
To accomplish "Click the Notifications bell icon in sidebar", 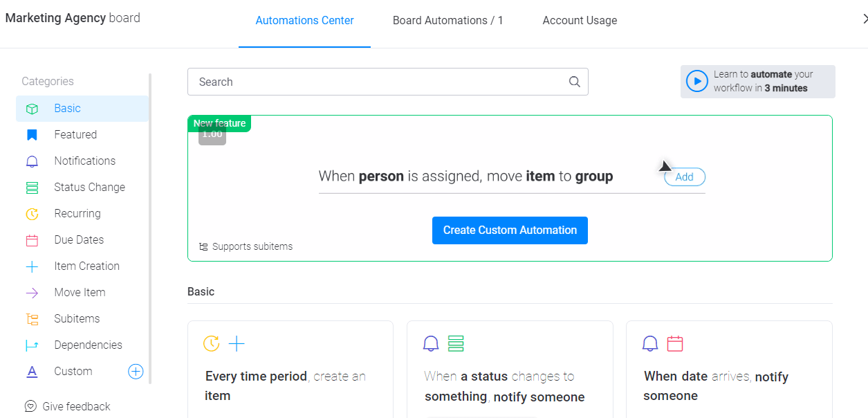I will tap(32, 161).
